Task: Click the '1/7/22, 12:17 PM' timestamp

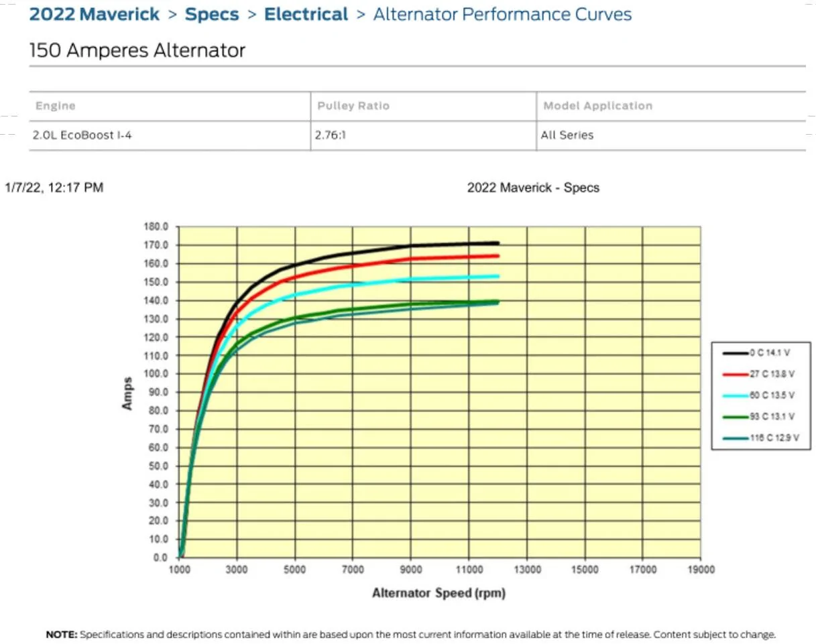Action: tap(54, 188)
